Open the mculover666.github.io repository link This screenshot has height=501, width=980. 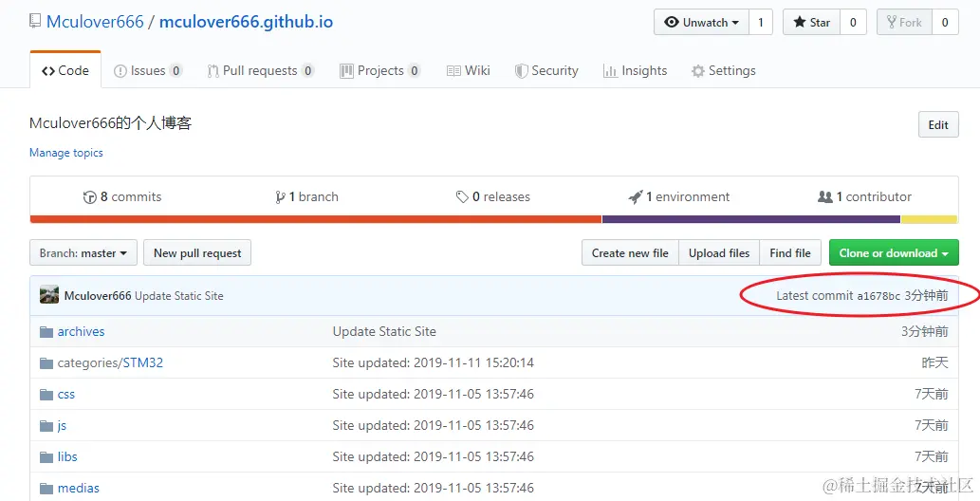pyautogui.click(x=247, y=22)
